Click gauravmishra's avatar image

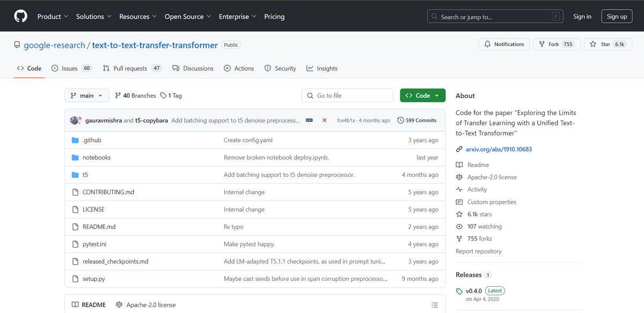tap(75, 121)
